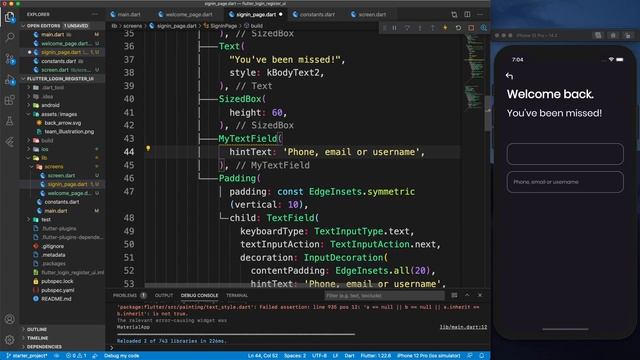Switch to constants.dart editor tab
The image size is (640, 360).
tap(313, 14)
